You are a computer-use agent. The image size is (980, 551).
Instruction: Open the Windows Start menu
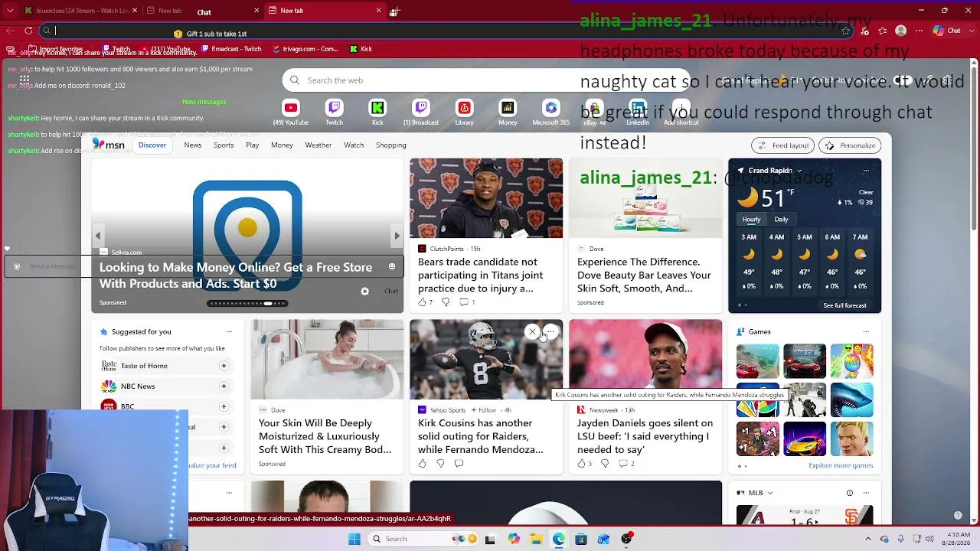[x=354, y=539]
